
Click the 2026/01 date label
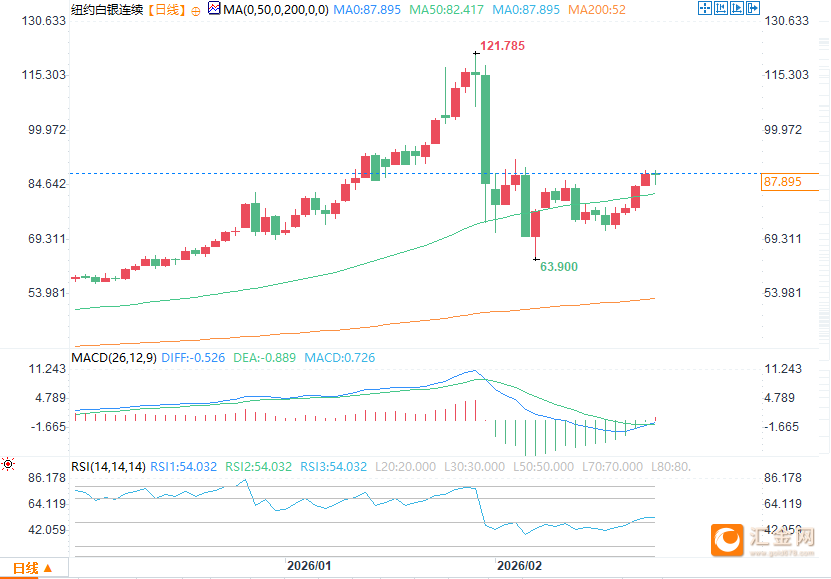(309, 566)
